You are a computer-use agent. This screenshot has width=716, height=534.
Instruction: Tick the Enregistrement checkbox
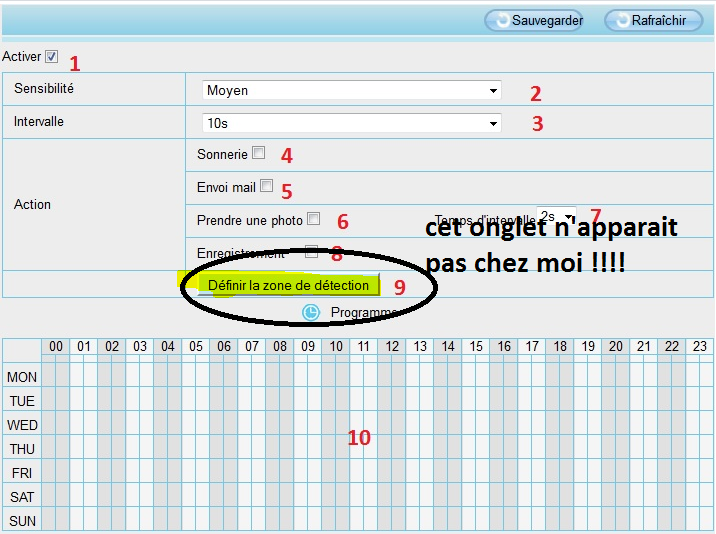point(311,251)
